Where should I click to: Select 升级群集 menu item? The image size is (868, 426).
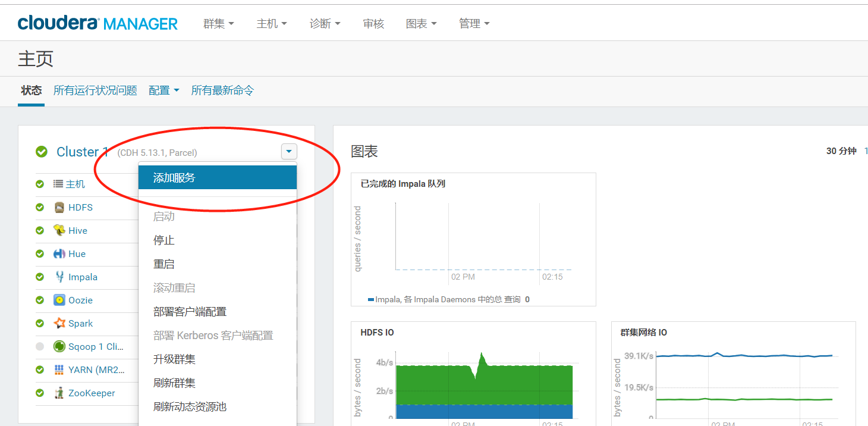click(218, 359)
